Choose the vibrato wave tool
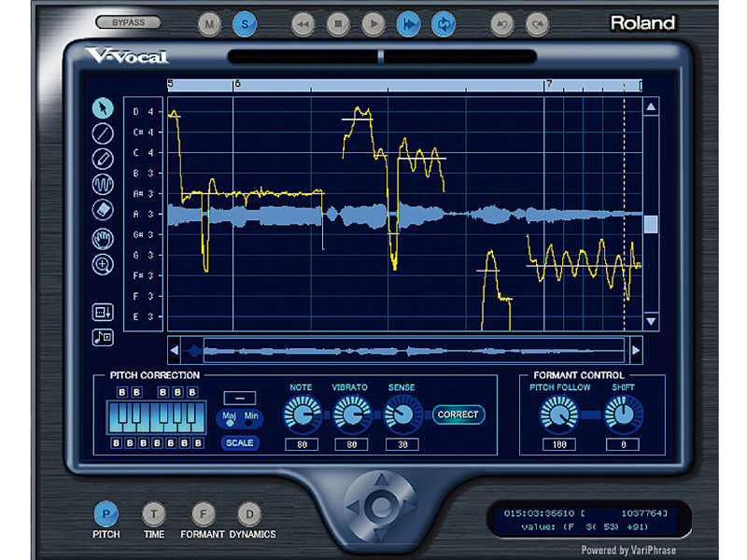747x560 pixels. tap(104, 183)
